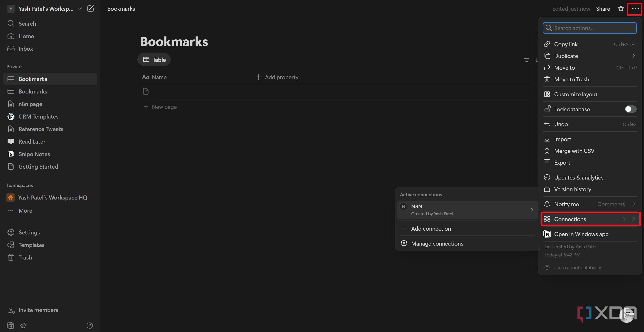
Task: Open Yash Patel's Workspace HQ teamspace
Action: coord(50,198)
